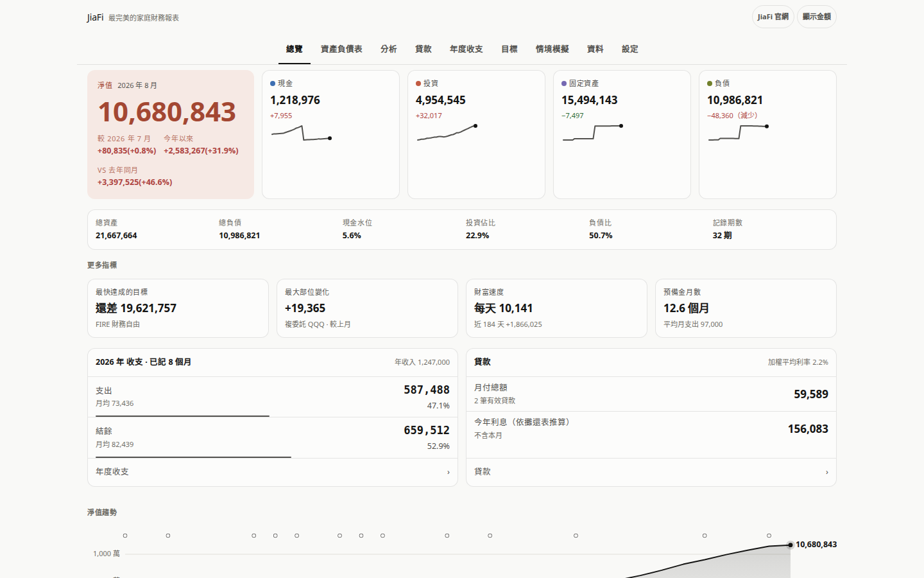Click the chevron in 貸款 panel footer

pyautogui.click(x=826, y=473)
